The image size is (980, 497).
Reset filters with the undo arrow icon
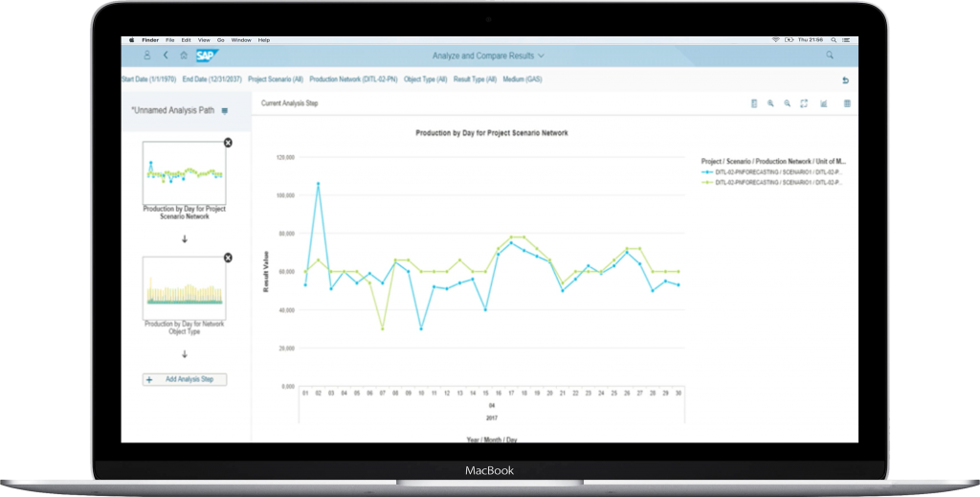coord(845,80)
